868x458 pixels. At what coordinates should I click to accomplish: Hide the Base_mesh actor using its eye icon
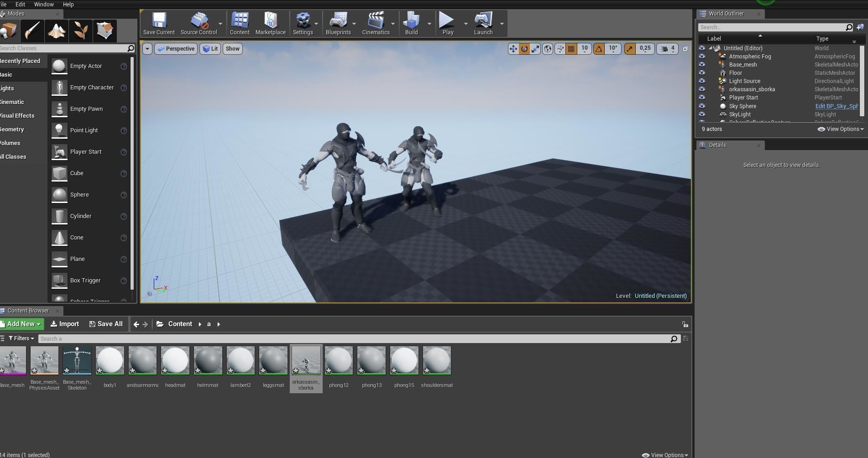pos(702,65)
